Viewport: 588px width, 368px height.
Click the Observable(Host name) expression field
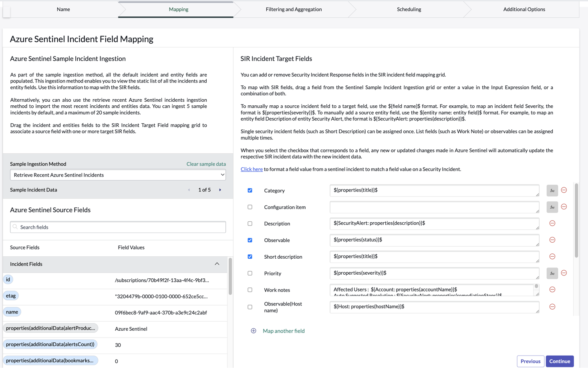(x=434, y=307)
